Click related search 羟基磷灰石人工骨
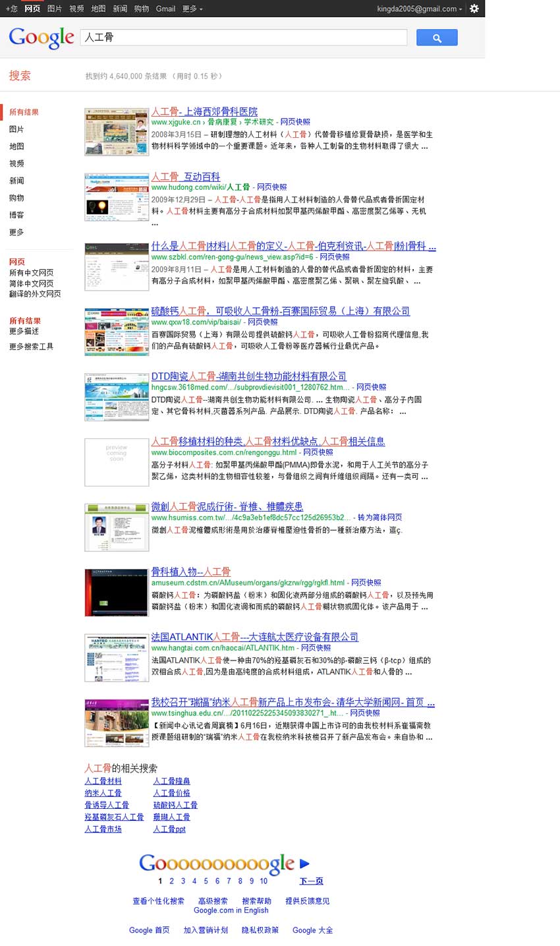 click(114, 817)
